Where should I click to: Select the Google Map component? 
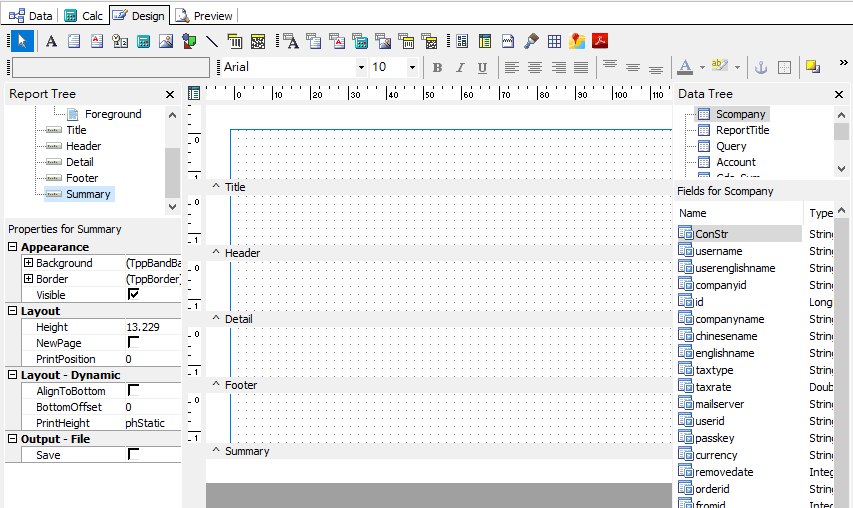pyautogui.click(x=577, y=41)
